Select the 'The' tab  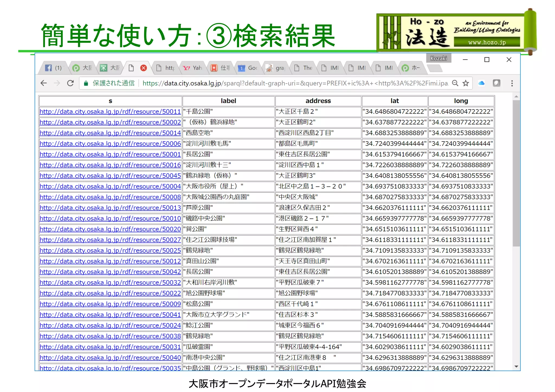click(x=303, y=68)
